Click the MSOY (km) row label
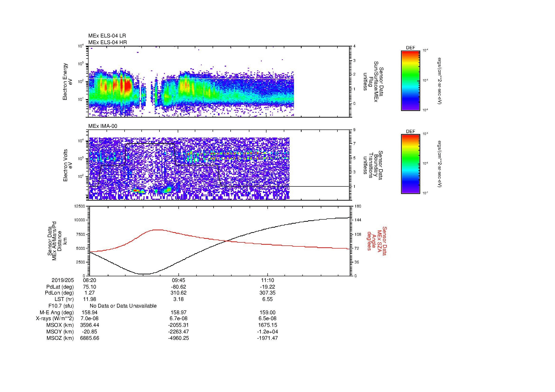 [x=60, y=332]
